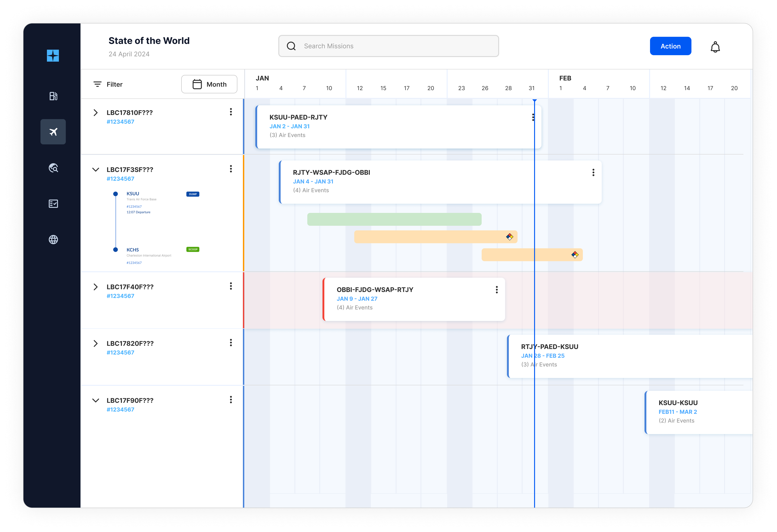Click the search magnifier icon

click(291, 46)
